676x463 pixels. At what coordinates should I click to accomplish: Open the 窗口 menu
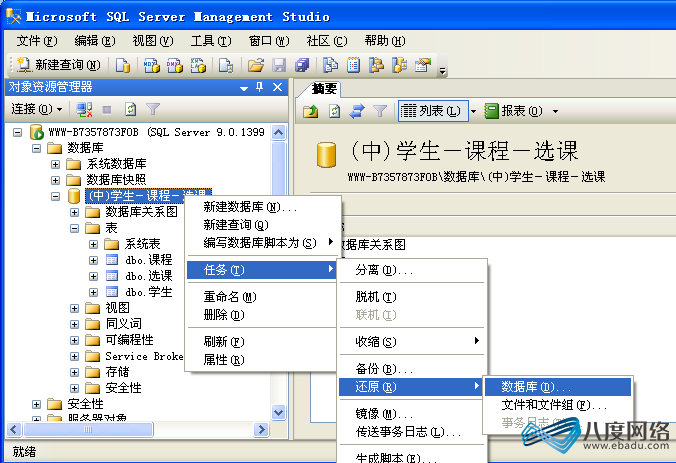269,41
